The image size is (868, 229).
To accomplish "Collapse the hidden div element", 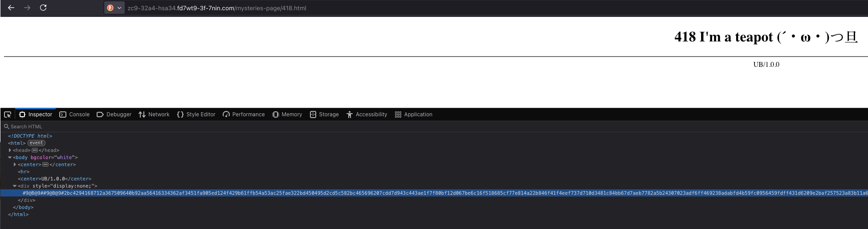I will coord(15,186).
